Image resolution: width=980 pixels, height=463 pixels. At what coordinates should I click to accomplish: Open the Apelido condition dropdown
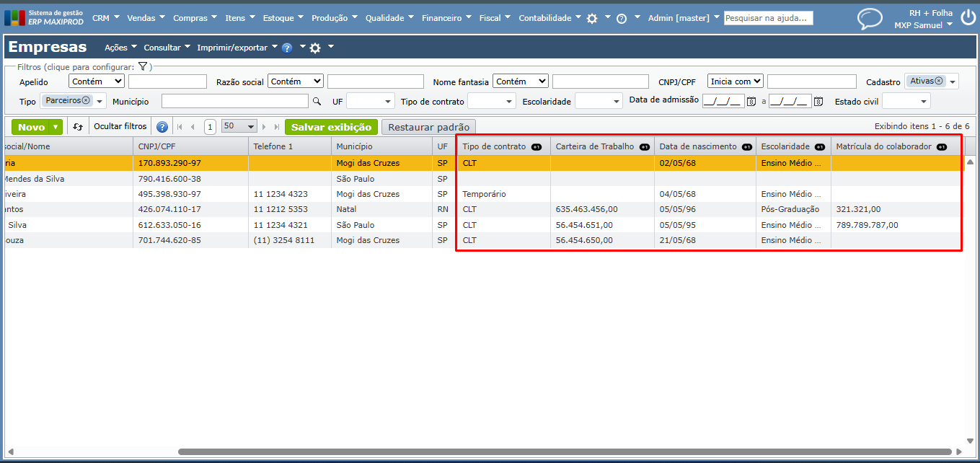[97, 81]
